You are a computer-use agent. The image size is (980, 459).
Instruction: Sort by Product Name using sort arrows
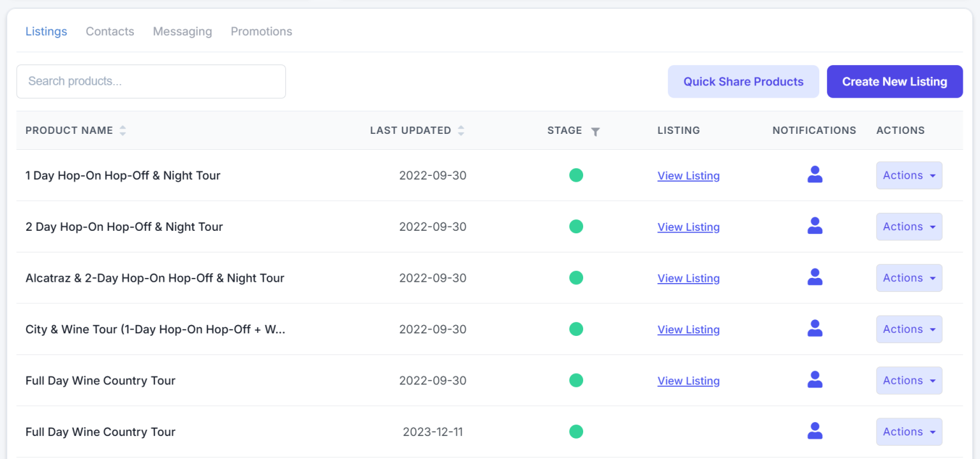coord(122,131)
